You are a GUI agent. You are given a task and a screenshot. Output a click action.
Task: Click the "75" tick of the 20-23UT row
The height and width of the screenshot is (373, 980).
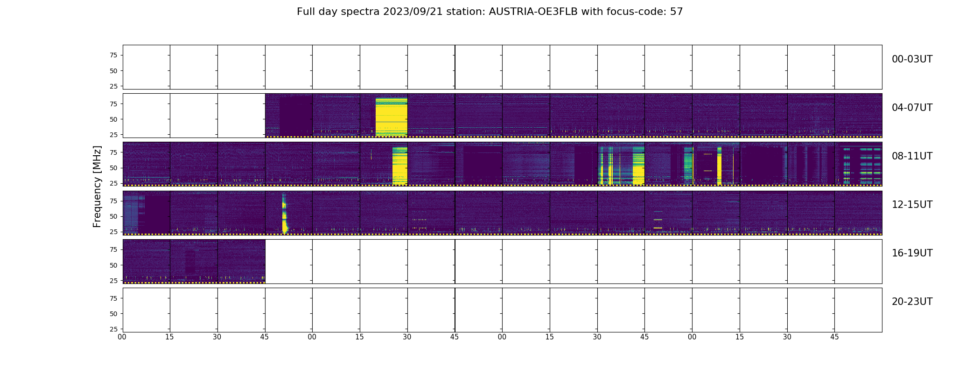point(113,298)
